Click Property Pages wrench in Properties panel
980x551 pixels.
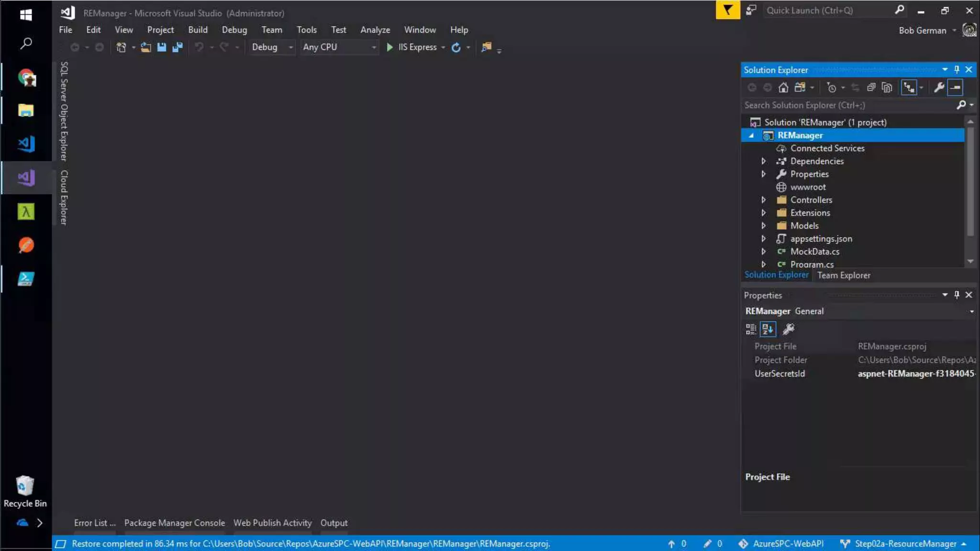pyautogui.click(x=788, y=329)
